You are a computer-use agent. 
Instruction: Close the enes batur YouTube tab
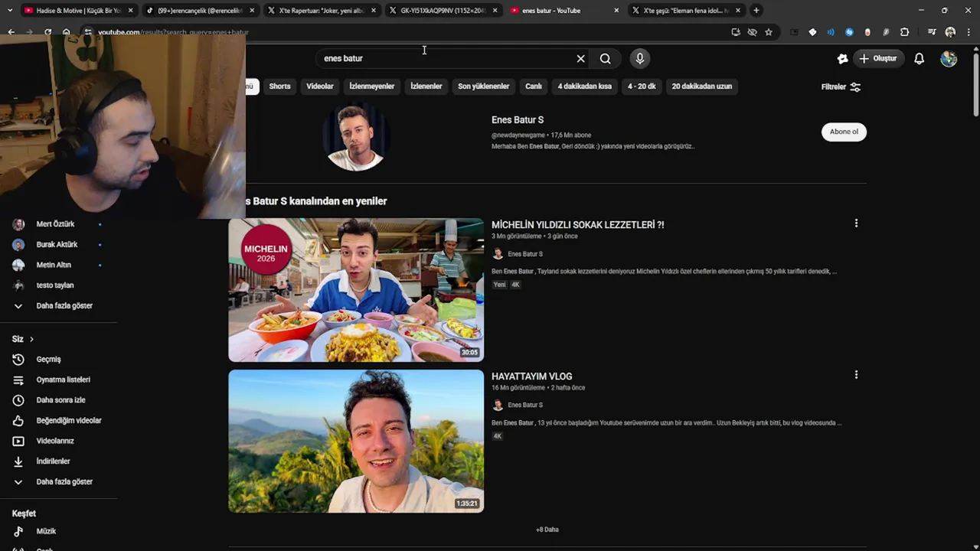point(616,11)
